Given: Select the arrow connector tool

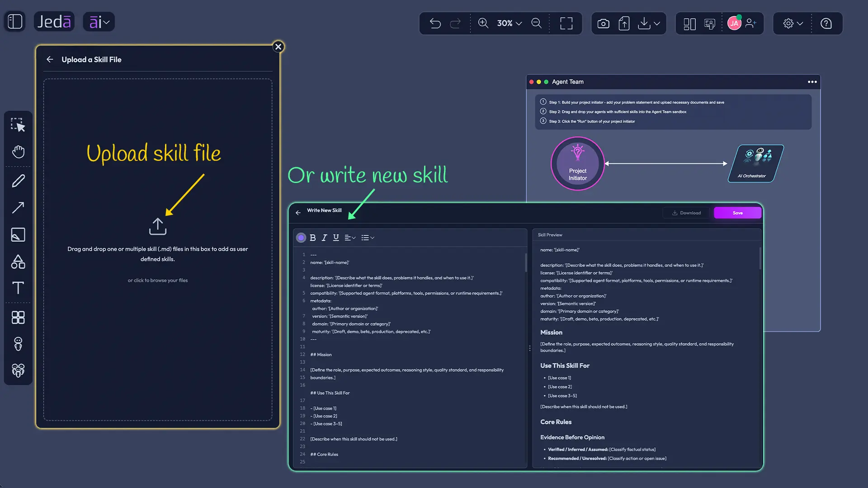Looking at the screenshot, I should [x=18, y=208].
